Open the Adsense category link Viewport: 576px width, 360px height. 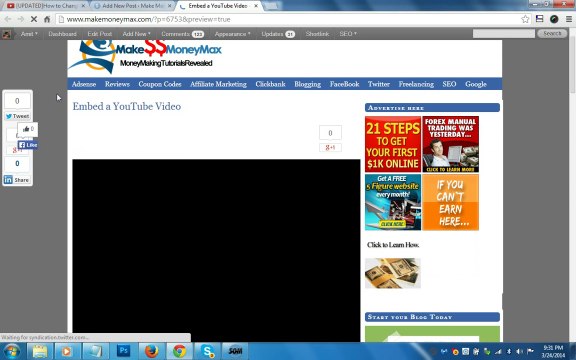84,84
